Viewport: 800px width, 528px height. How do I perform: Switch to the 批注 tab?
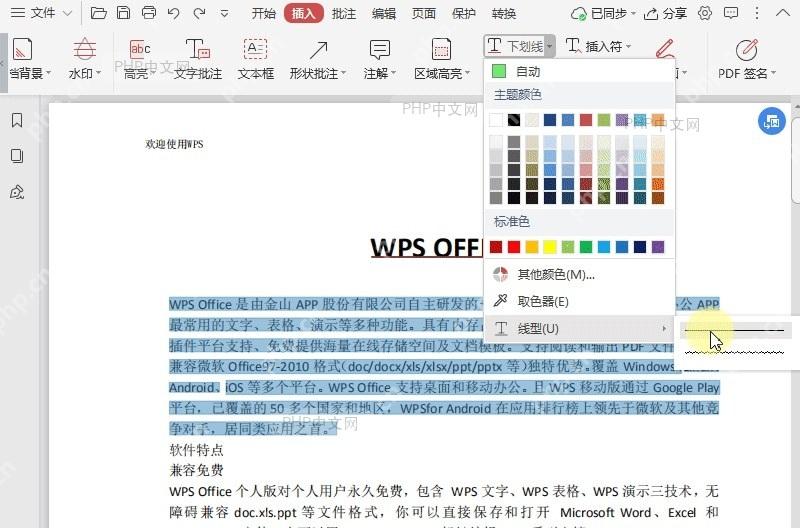344,14
